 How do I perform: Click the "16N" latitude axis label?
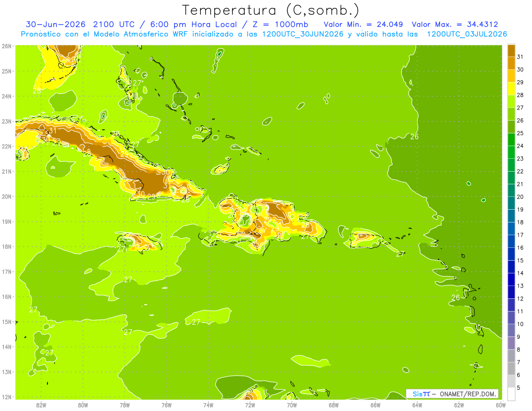point(7,297)
